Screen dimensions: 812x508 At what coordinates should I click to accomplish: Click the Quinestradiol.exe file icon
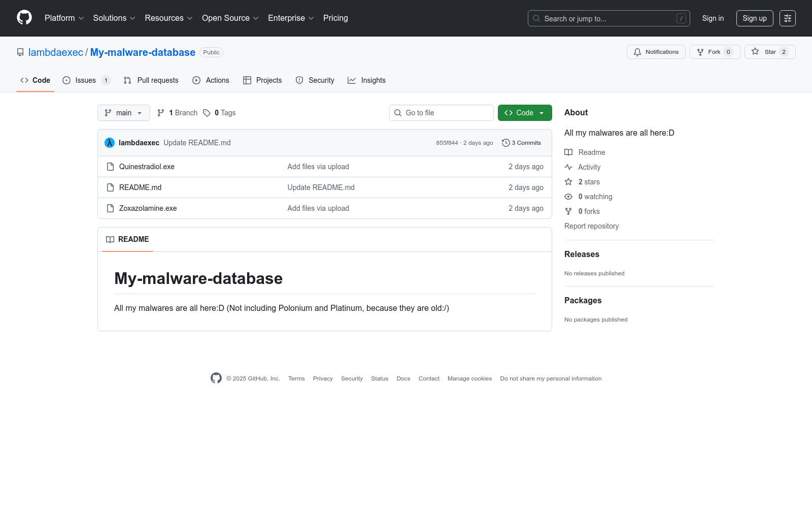(110, 167)
